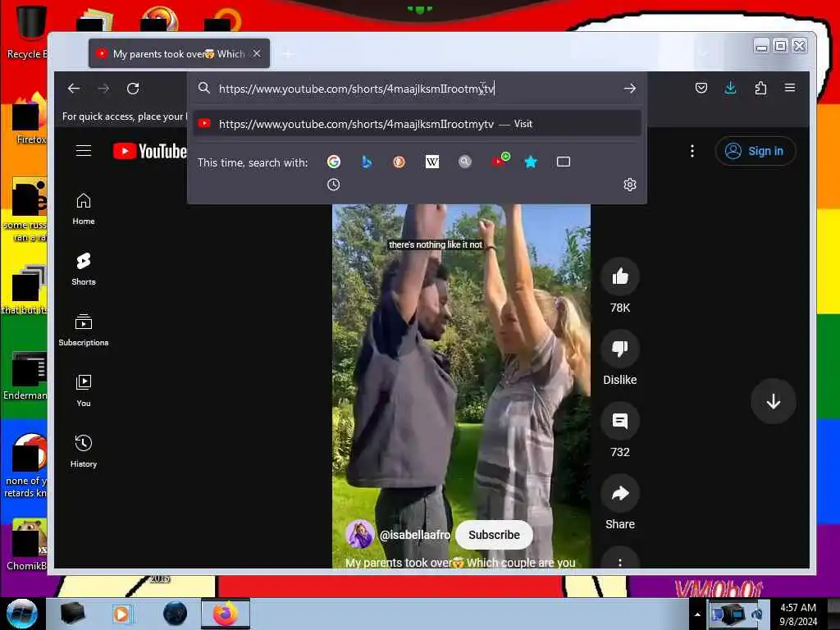Open the Pocket save icon in toolbar
The image size is (840, 630).
click(701, 88)
